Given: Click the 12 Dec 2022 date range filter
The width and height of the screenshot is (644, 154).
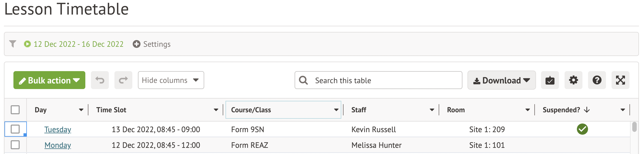Looking at the screenshot, I should [78, 44].
